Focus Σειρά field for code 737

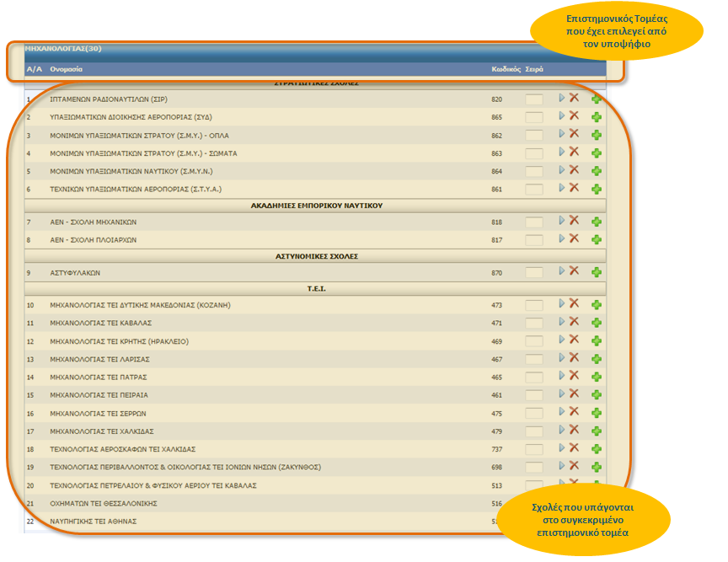pos(534,450)
